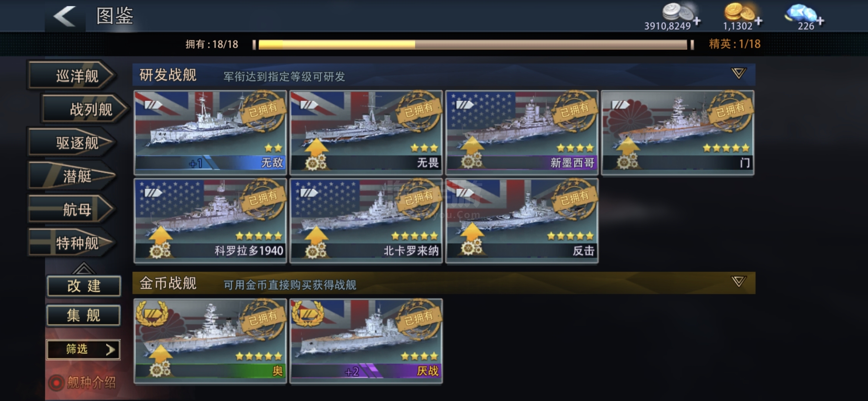Viewport: 868px width, 401px height.
Task: Click the ownership progress bar
Action: 473,45
